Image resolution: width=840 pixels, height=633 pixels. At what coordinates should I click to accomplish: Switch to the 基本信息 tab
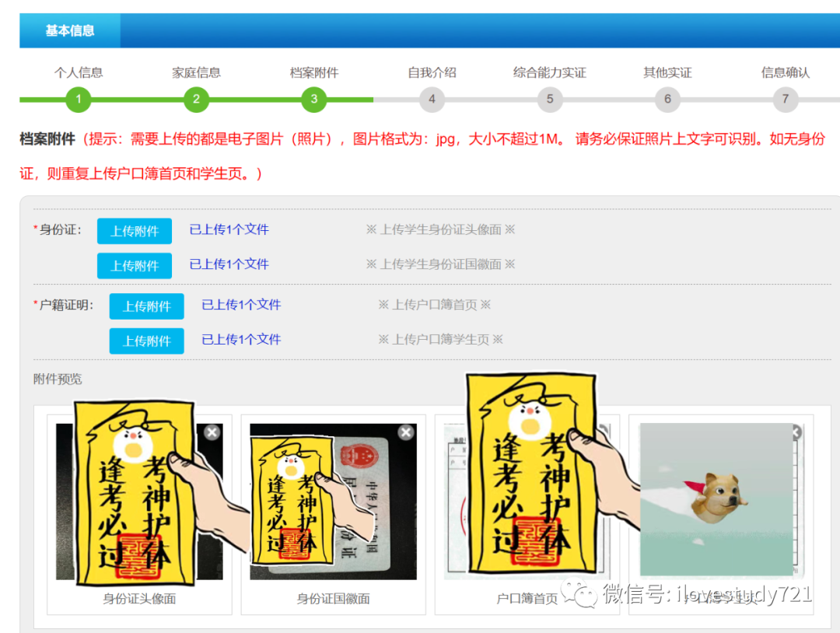point(72,30)
